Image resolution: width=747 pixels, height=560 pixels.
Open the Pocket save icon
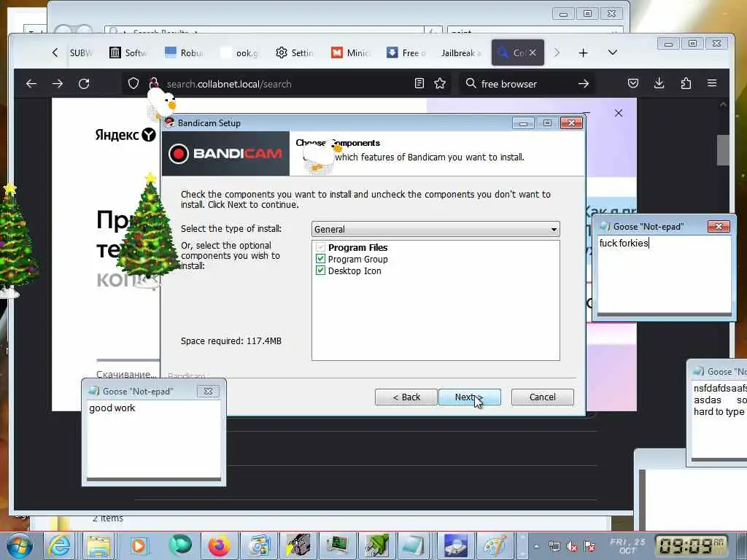coord(633,84)
